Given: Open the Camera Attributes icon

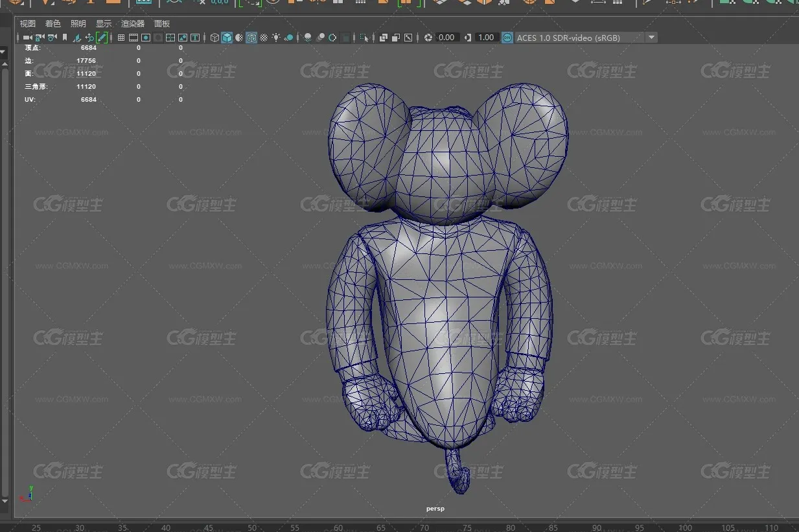Looking at the screenshot, I should coord(52,38).
